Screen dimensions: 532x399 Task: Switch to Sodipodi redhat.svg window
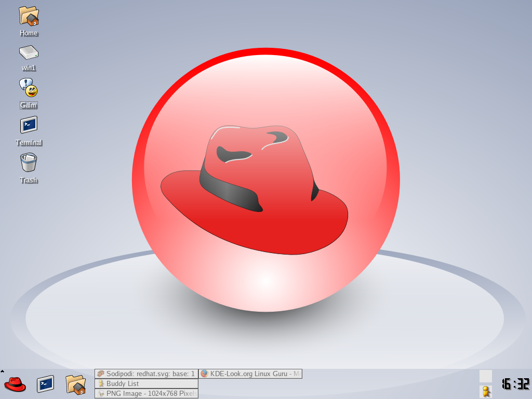tap(146, 374)
